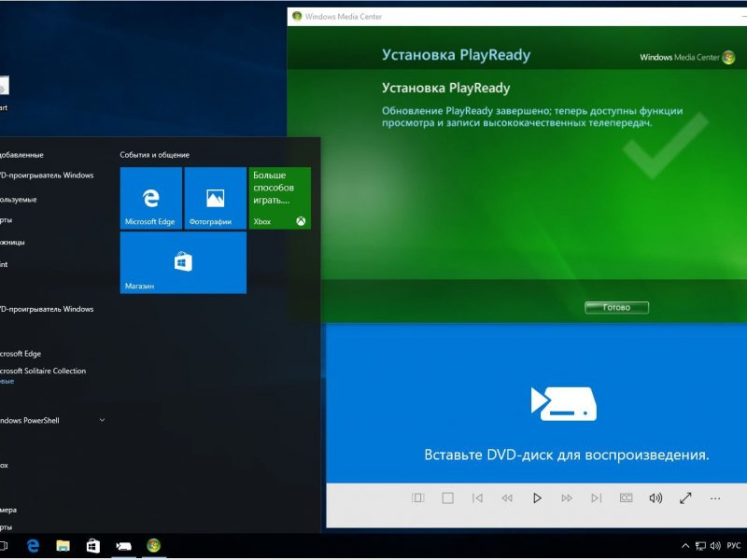Skip to next chapter in DVD player
The height and width of the screenshot is (560, 747).
[x=596, y=498]
